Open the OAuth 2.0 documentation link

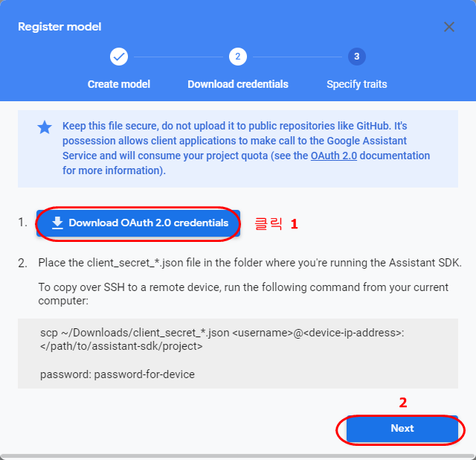click(x=334, y=156)
